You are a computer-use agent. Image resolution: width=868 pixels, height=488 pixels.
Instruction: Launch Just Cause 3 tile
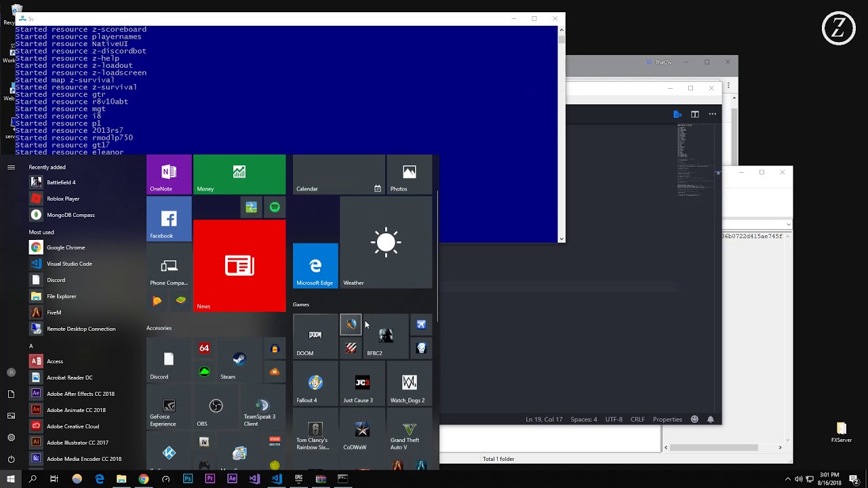[362, 383]
